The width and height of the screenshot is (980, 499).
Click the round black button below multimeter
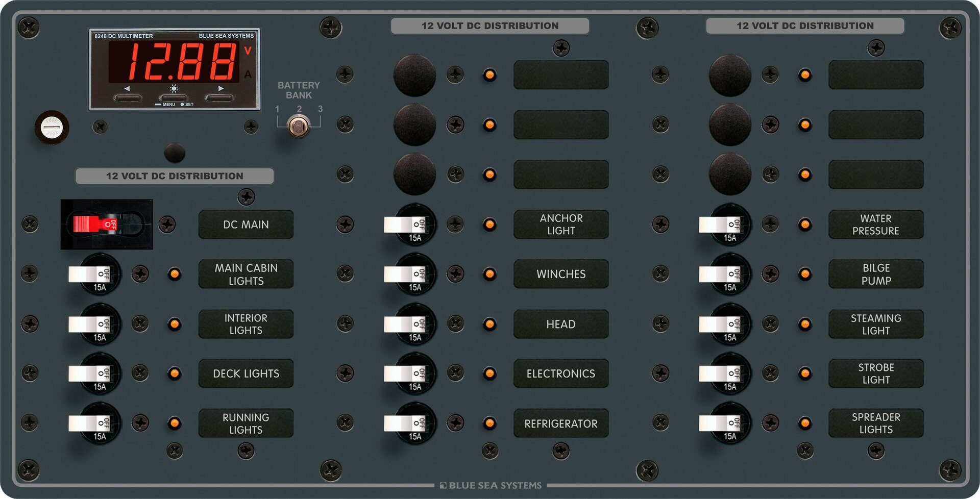pos(175,153)
